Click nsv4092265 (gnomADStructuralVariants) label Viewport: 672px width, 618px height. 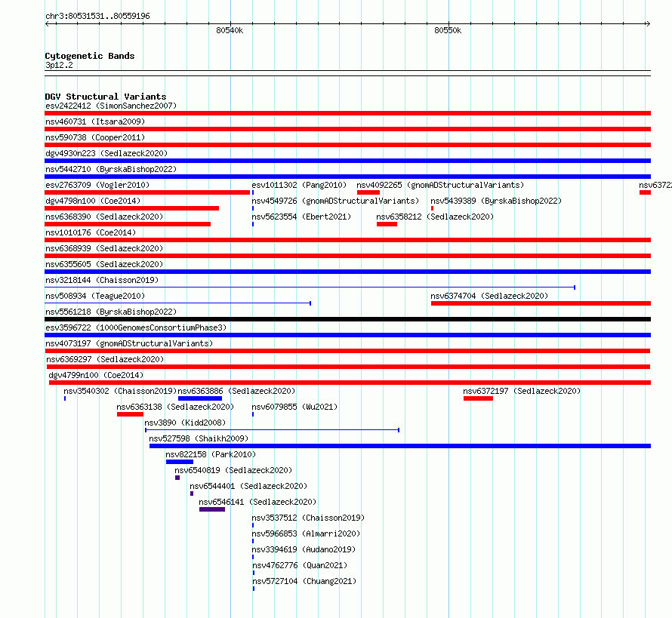(440, 185)
